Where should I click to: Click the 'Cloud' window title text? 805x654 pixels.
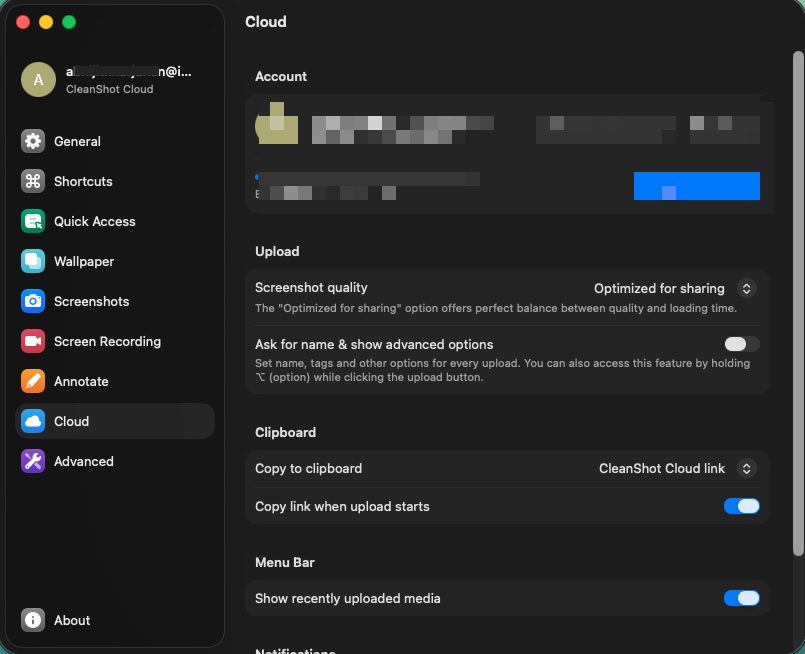click(x=266, y=22)
